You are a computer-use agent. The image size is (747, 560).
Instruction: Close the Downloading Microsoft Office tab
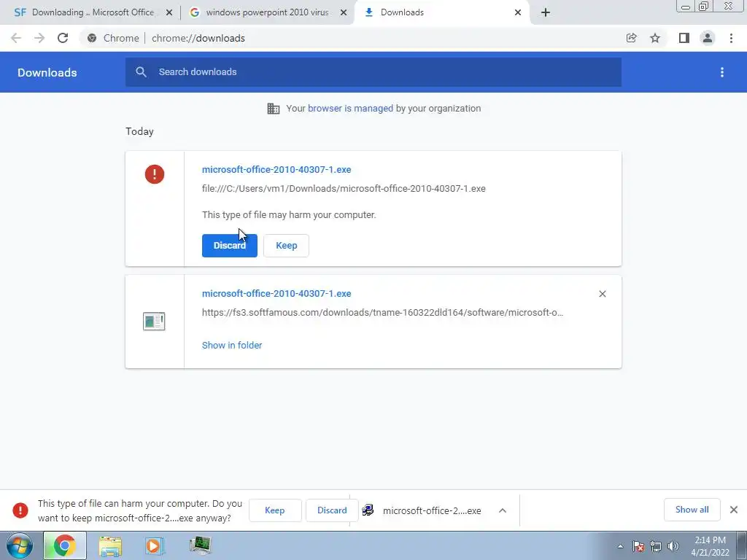[169, 12]
